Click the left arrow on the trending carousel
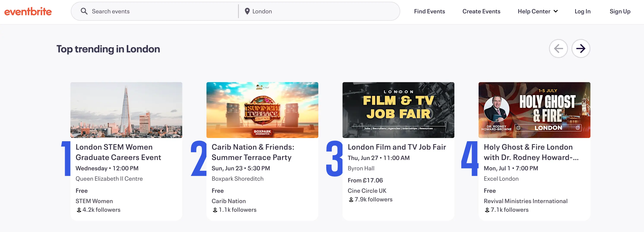Image resolution: width=644 pixels, height=232 pixels. point(558,49)
